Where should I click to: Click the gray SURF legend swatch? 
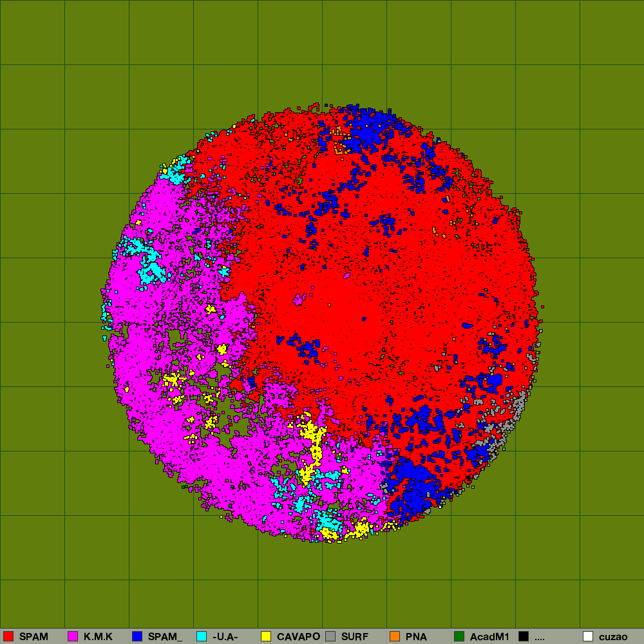330,636
